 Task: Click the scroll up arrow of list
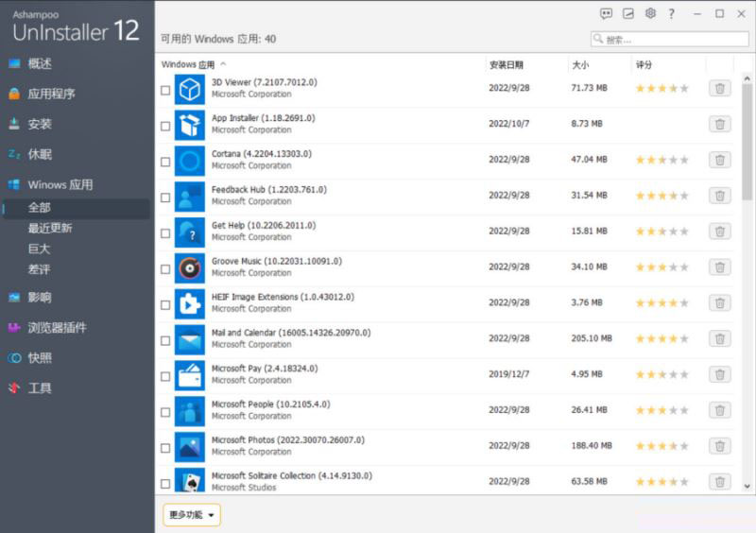pos(747,78)
